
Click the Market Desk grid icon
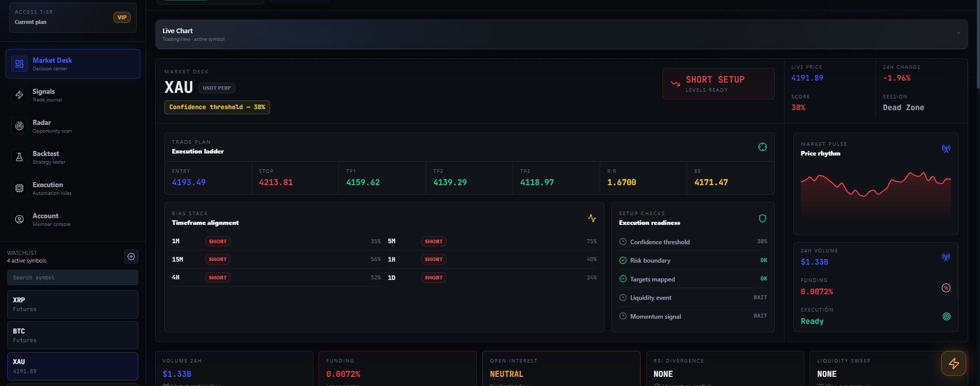pos(19,64)
